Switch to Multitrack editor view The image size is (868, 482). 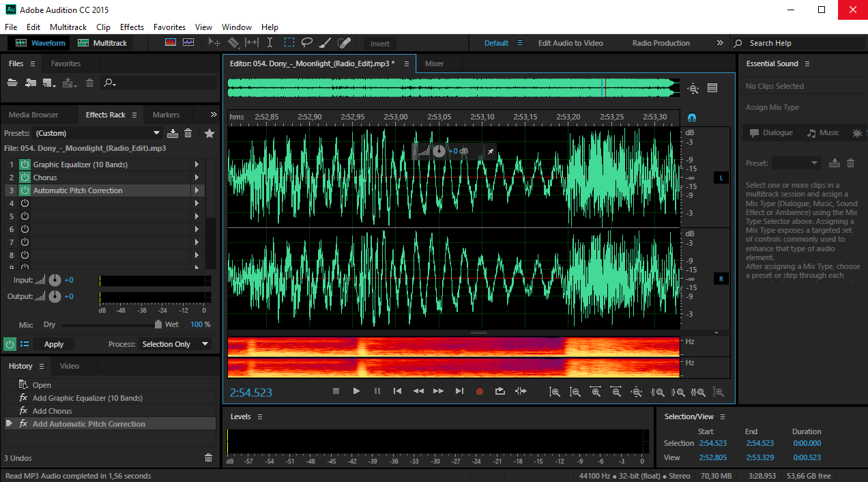pyautogui.click(x=102, y=43)
